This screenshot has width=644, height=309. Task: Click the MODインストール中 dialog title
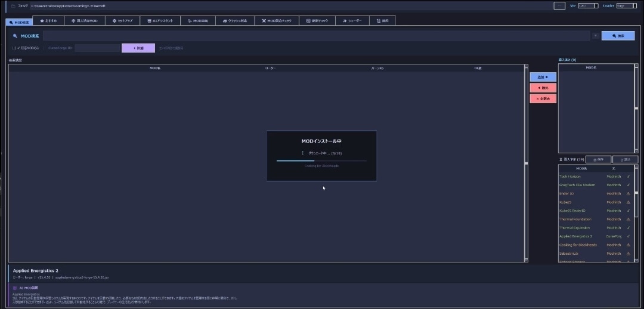[321, 141]
